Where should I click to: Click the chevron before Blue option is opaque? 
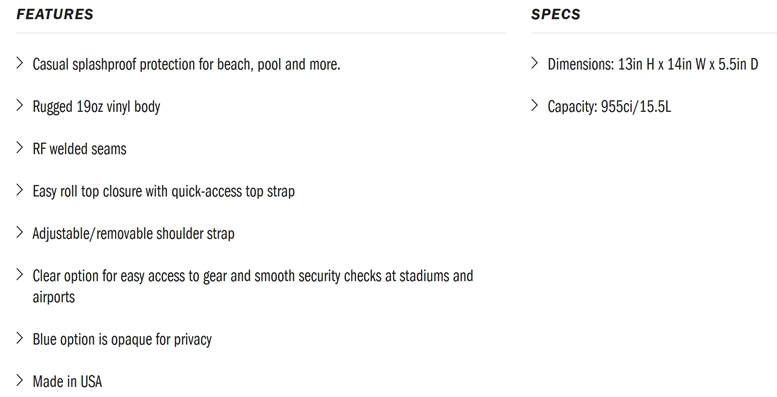click(20, 338)
